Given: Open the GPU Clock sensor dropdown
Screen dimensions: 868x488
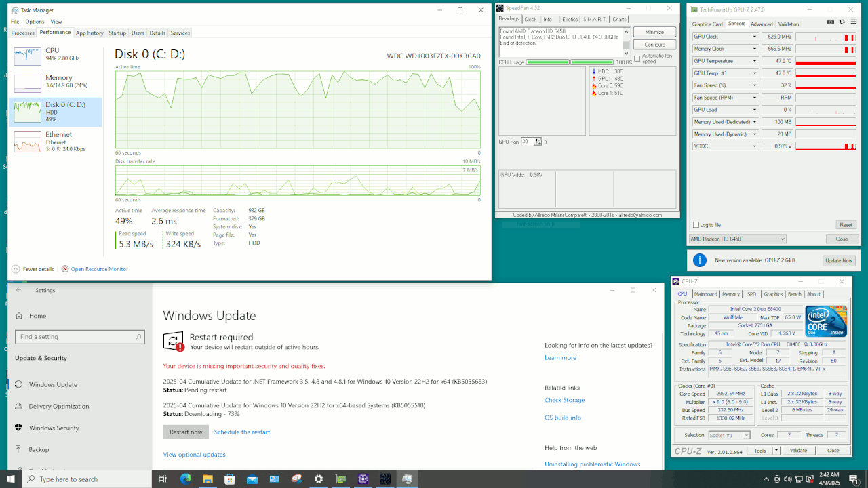Looking at the screenshot, I should (x=755, y=37).
